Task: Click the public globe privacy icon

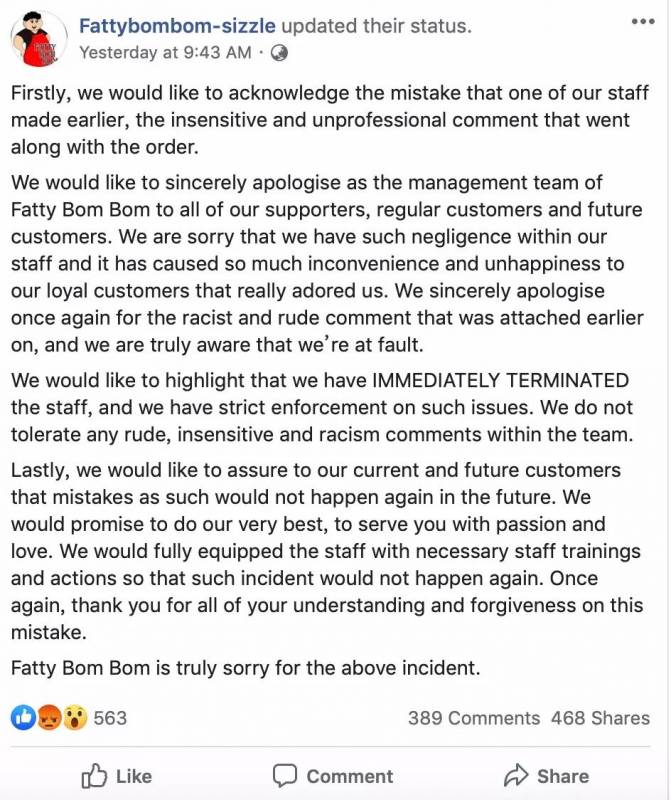Action: tap(279, 53)
